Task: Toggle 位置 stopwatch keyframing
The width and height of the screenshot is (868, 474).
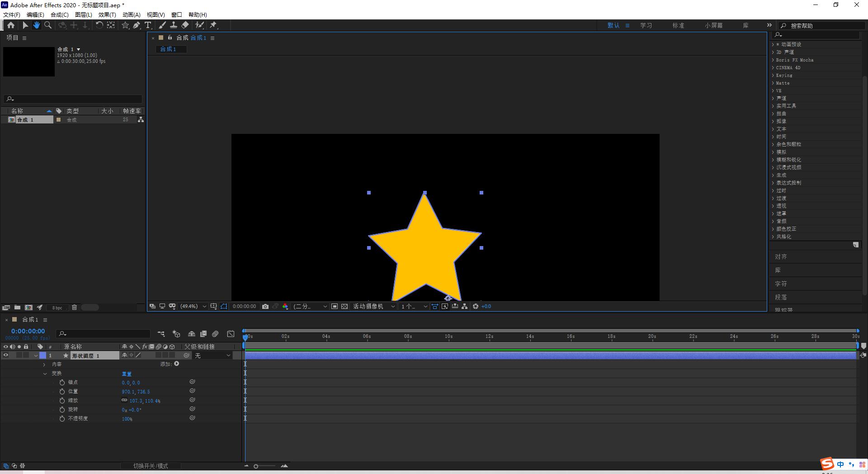Action: tap(62, 392)
